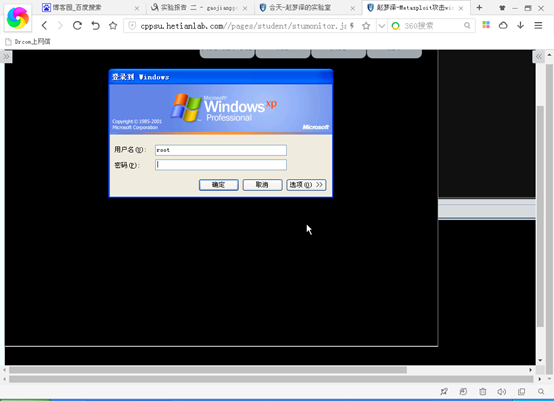The width and height of the screenshot is (554, 401).
Task: Toggle sound with speaker icon in status bar
Action: click(x=502, y=391)
